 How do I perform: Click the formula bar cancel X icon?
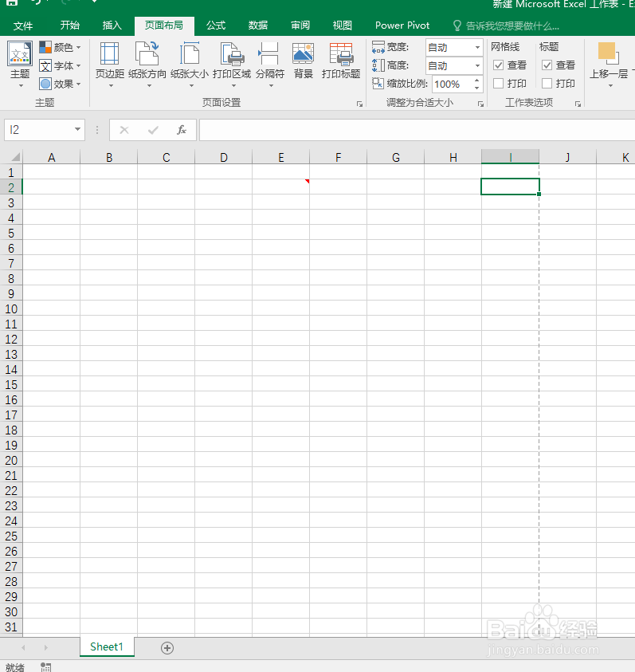point(124,130)
